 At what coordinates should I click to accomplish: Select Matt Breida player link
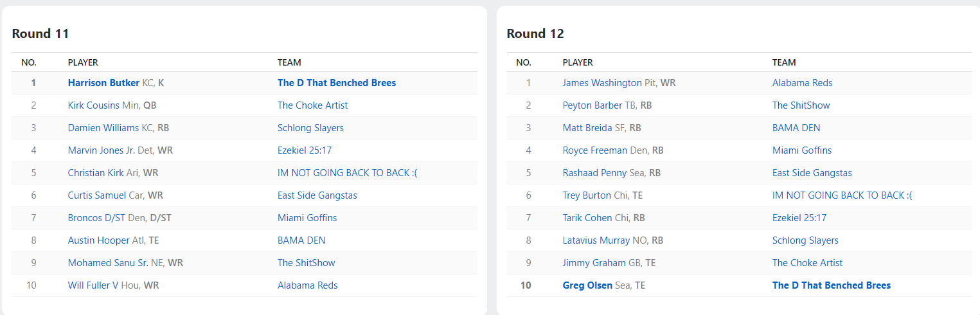tap(587, 128)
